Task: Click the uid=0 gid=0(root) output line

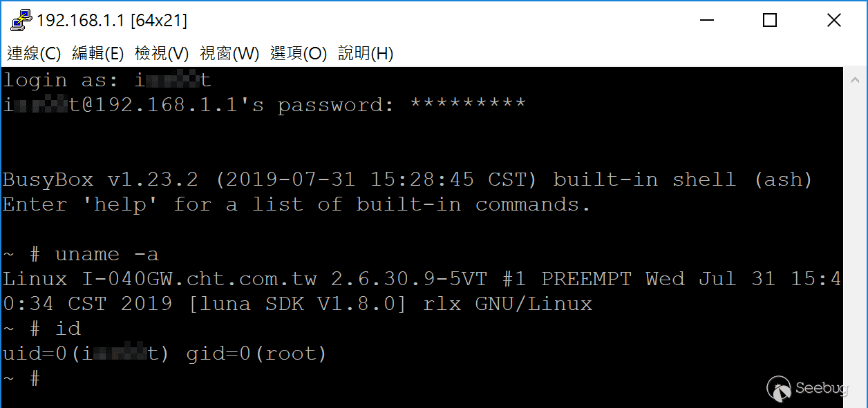Action: (164, 354)
